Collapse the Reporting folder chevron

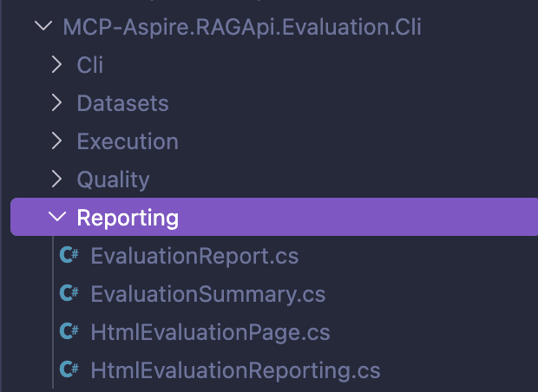(57, 217)
